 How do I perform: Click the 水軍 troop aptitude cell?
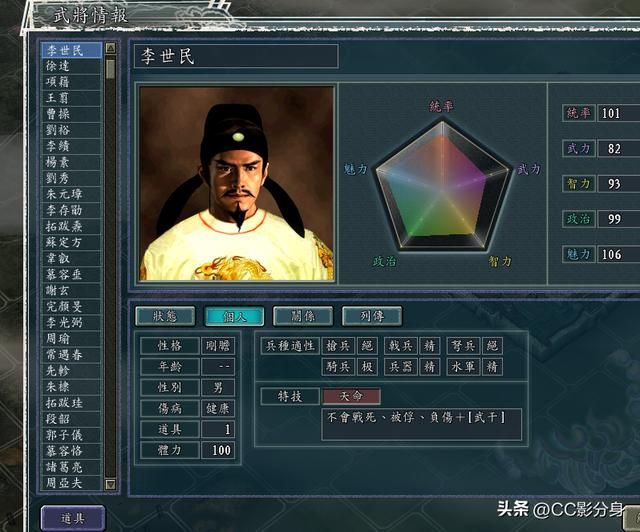pos(463,367)
